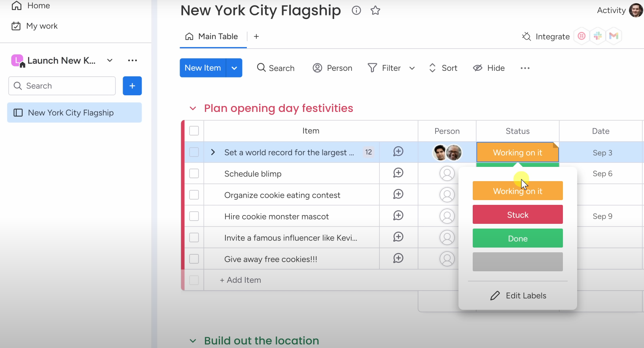
Task: Click assigned avatars on Set a world record row
Action: (447, 153)
